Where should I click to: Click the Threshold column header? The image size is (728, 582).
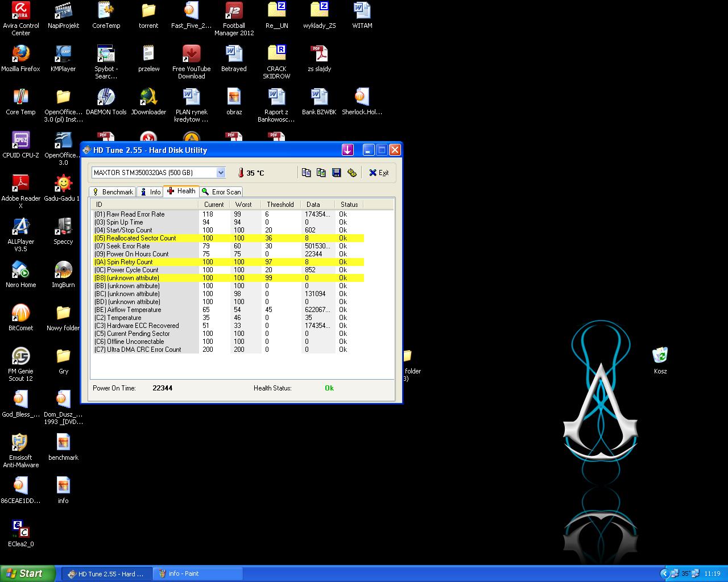tap(280, 205)
